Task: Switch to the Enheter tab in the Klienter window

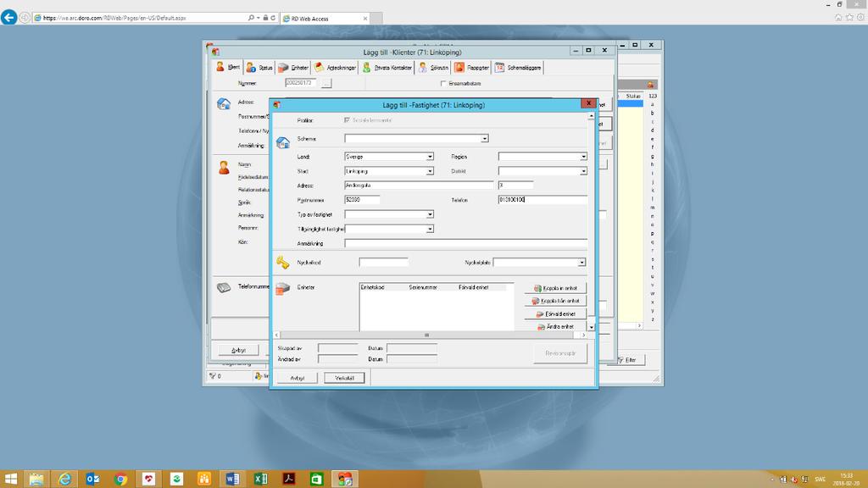Action: [293, 68]
